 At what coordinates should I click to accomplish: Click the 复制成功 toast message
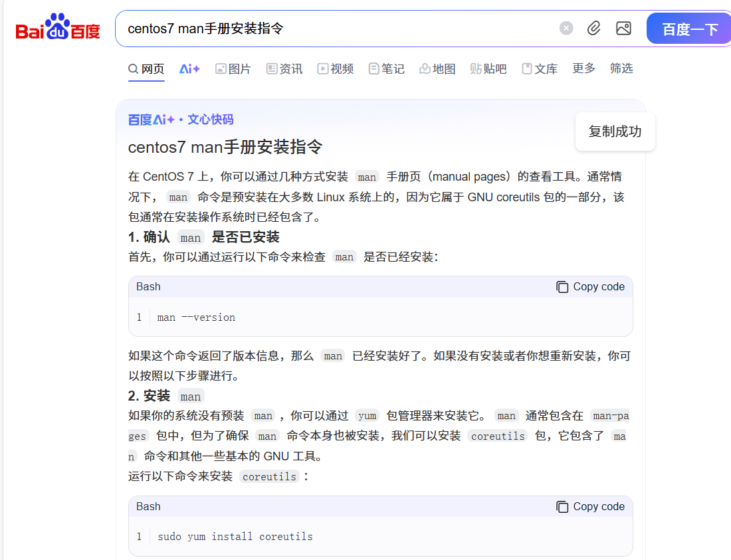click(x=615, y=132)
